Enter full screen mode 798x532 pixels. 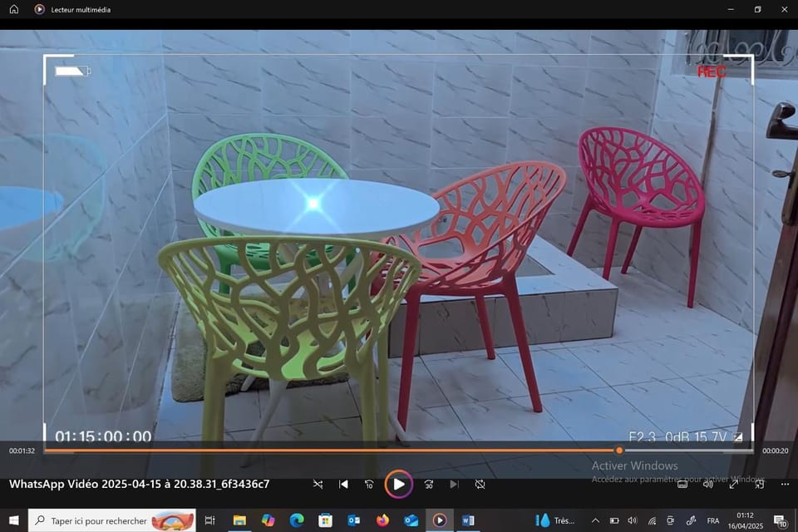[733, 484]
